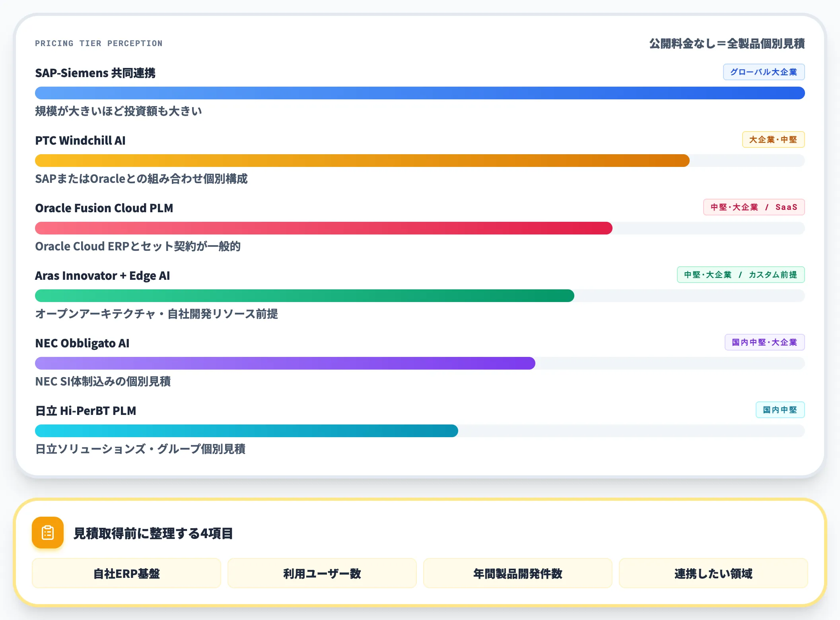Click the 中堅・大企業 / カスタム前提 badge
The width and height of the screenshot is (840, 620).
tap(741, 275)
